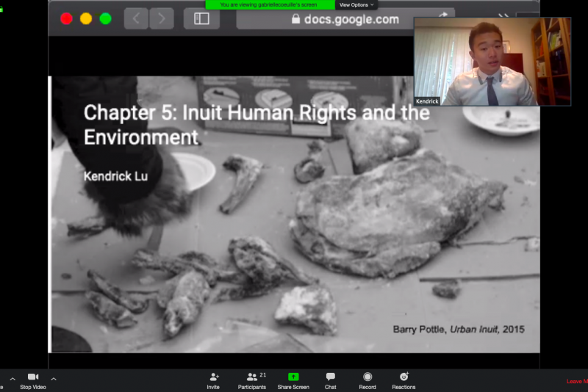The height and width of the screenshot is (392, 588).
Task: Go forward with the browser forward arrow
Action: (162, 18)
